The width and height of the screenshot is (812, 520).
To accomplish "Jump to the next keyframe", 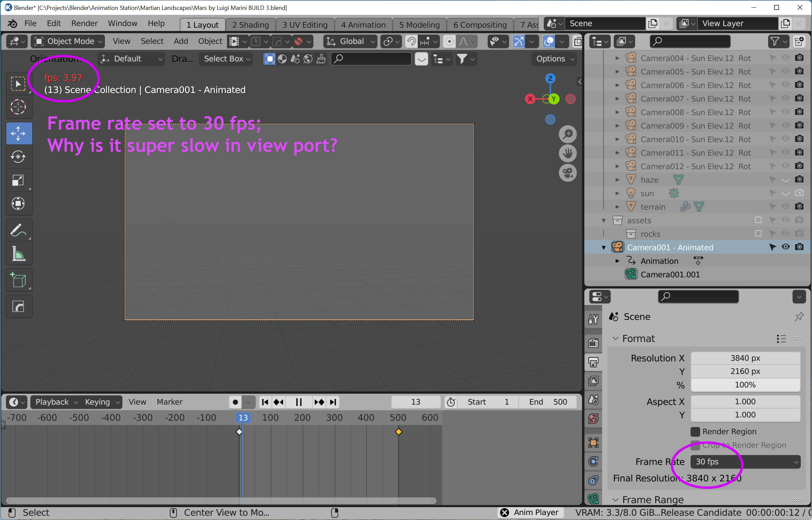I will [319, 402].
